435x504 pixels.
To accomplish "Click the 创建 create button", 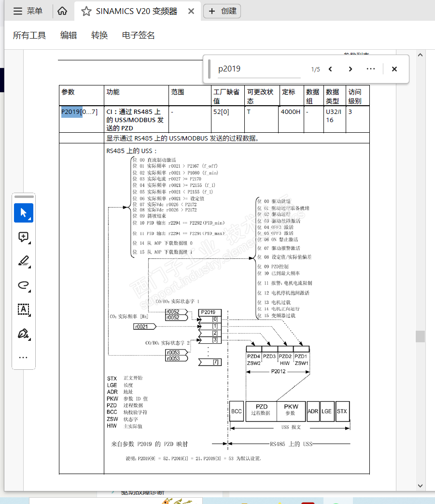I will [x=222, y=11].
